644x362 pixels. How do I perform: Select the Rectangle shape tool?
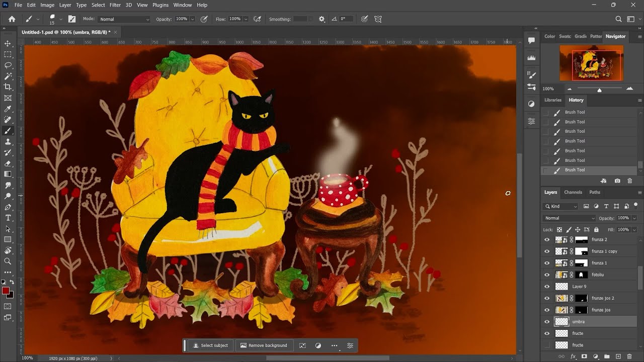point(8,239)
